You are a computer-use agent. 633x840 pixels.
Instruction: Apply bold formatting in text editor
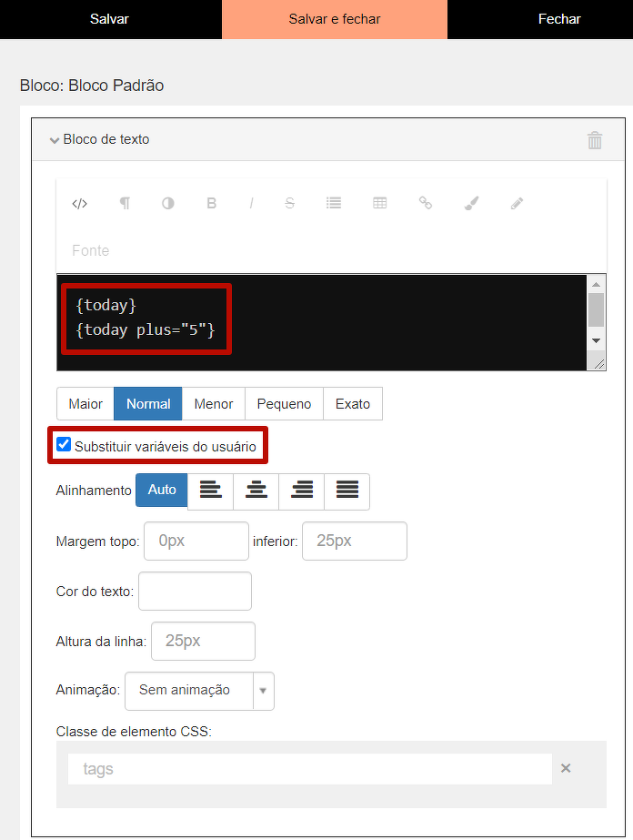click(211, 204)
